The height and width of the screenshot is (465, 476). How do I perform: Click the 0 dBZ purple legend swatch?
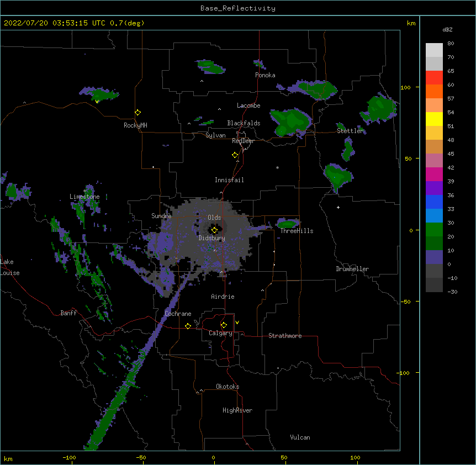434,257
